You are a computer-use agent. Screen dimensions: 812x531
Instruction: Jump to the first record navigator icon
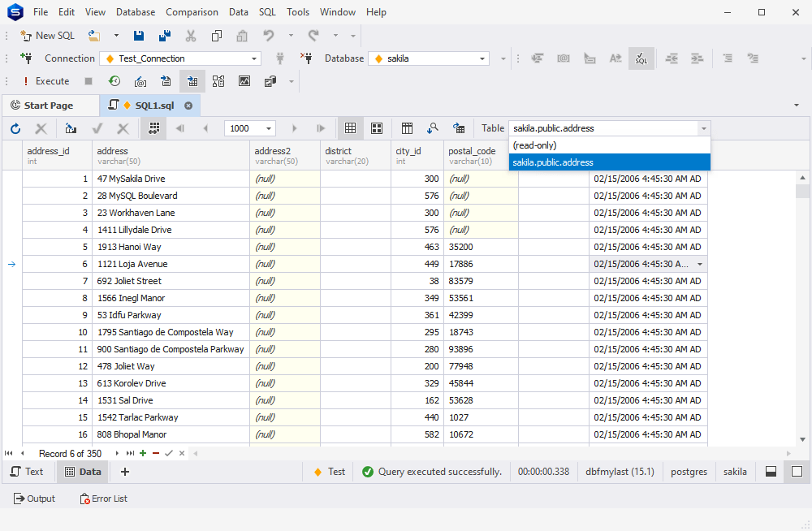[x=8, y=453]
